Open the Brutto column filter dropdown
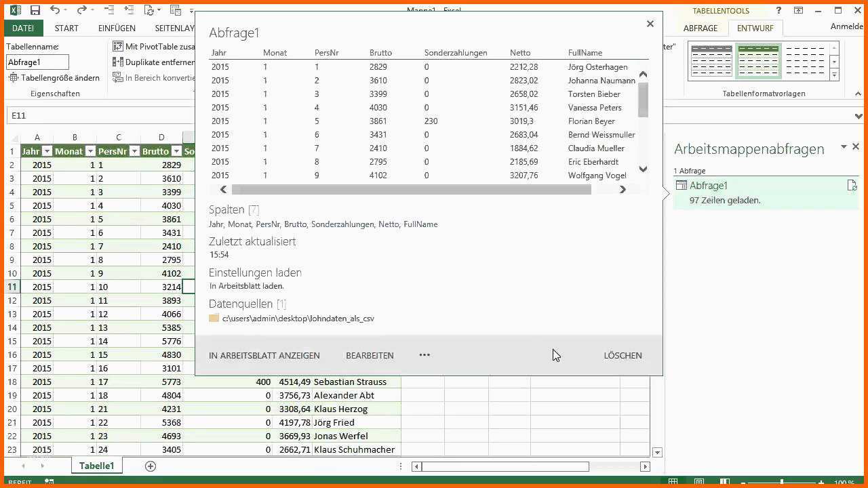Image resolution: width=868 pixels, height=488 pixels. (176, 151)
